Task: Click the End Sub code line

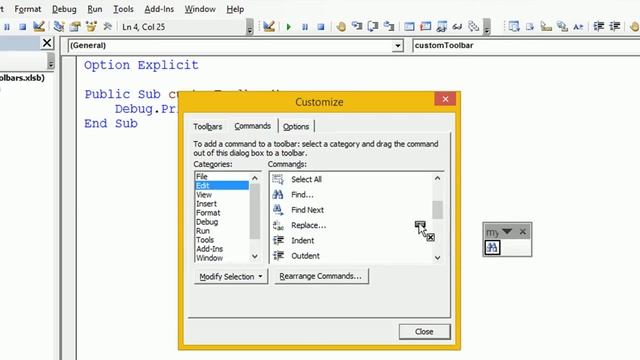Action: 111,124
